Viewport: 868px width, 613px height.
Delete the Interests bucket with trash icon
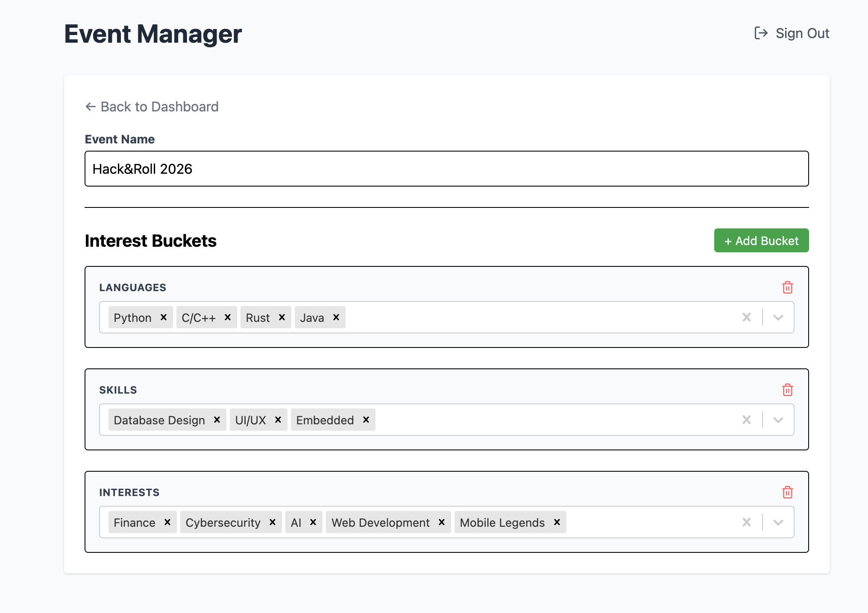tap(787, 492)
